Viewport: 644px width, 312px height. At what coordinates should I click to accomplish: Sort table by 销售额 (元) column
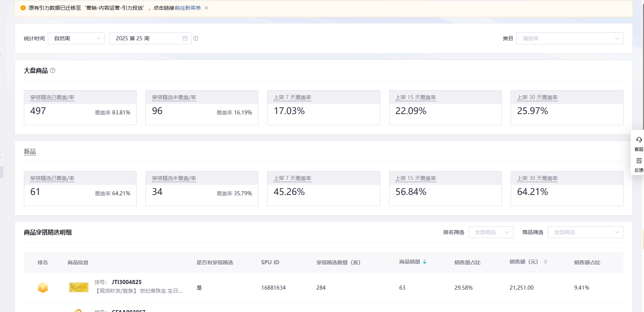(545, 262)
